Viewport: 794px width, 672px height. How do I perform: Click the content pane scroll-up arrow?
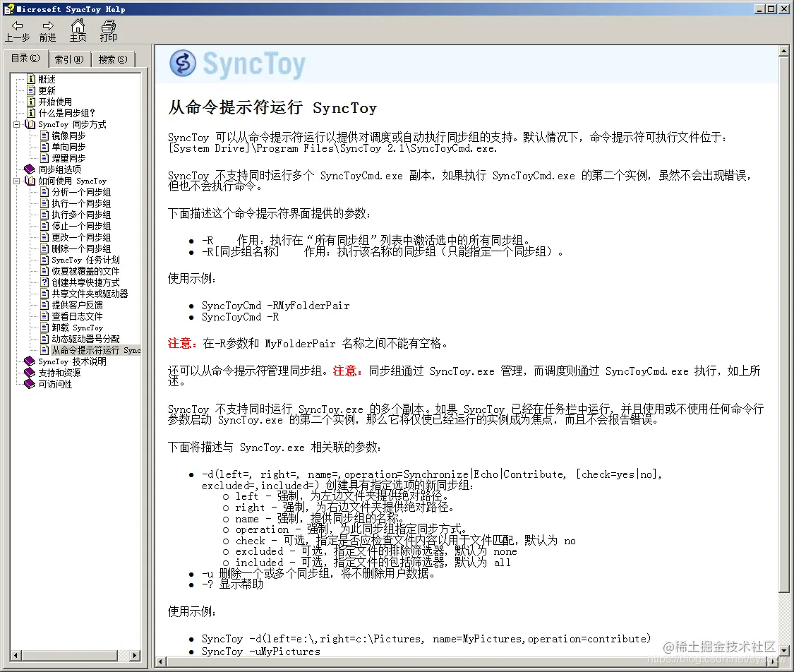(x=783, y=51)
